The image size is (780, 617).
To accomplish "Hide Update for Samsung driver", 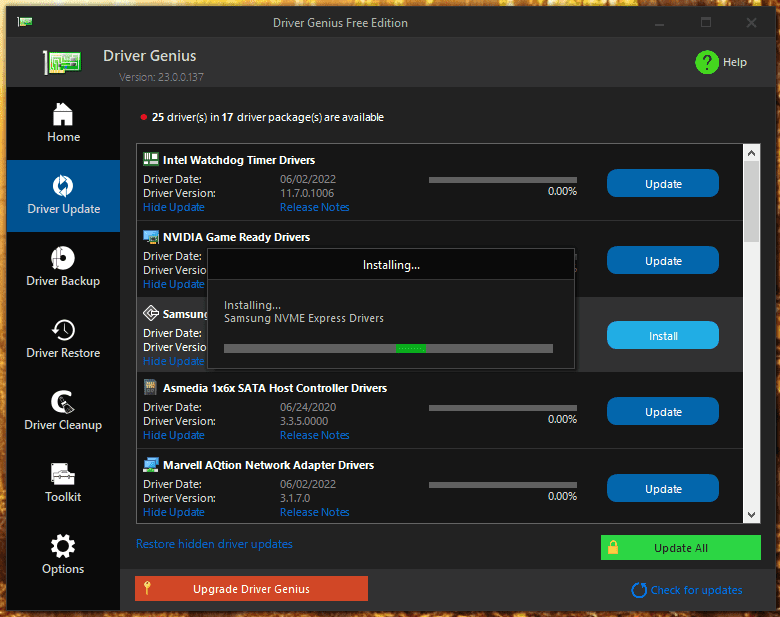I will click(174, 361).
